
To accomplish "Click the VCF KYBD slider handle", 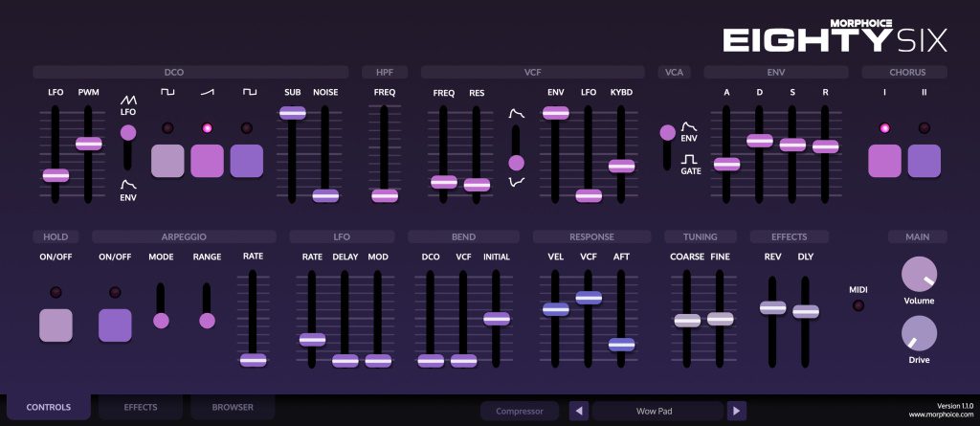I will pyautogui.click(x=621, y=167).
